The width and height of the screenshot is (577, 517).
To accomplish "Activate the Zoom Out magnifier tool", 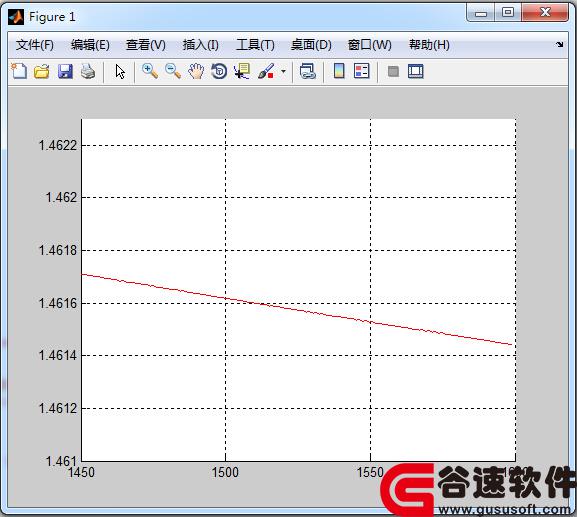I will (x=173, y=71).
